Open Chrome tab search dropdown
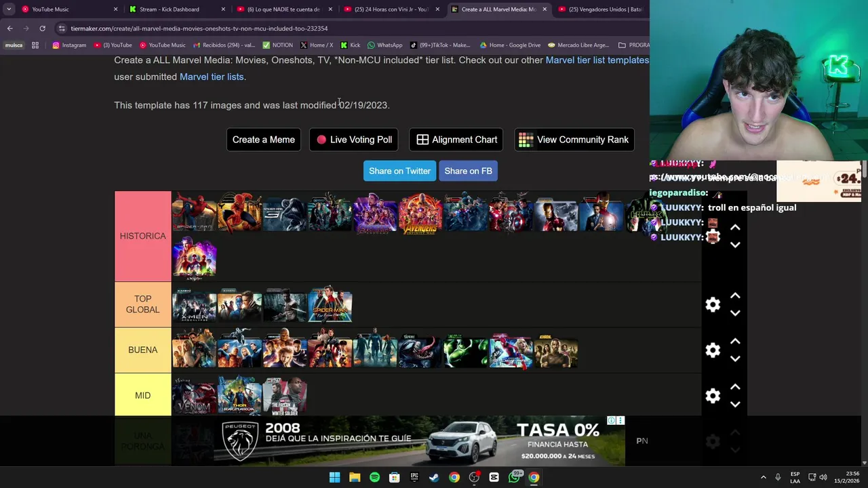The height and width of the screenshot is (488, 868). (8, 9)
